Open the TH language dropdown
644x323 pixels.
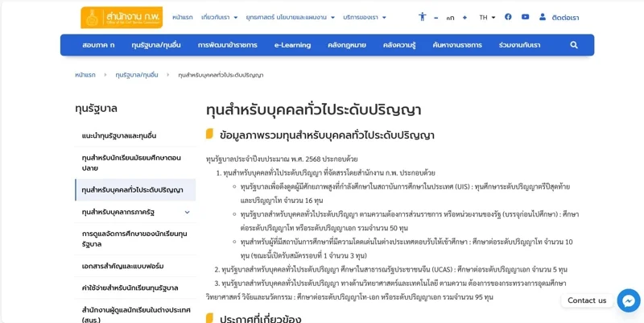487,17
